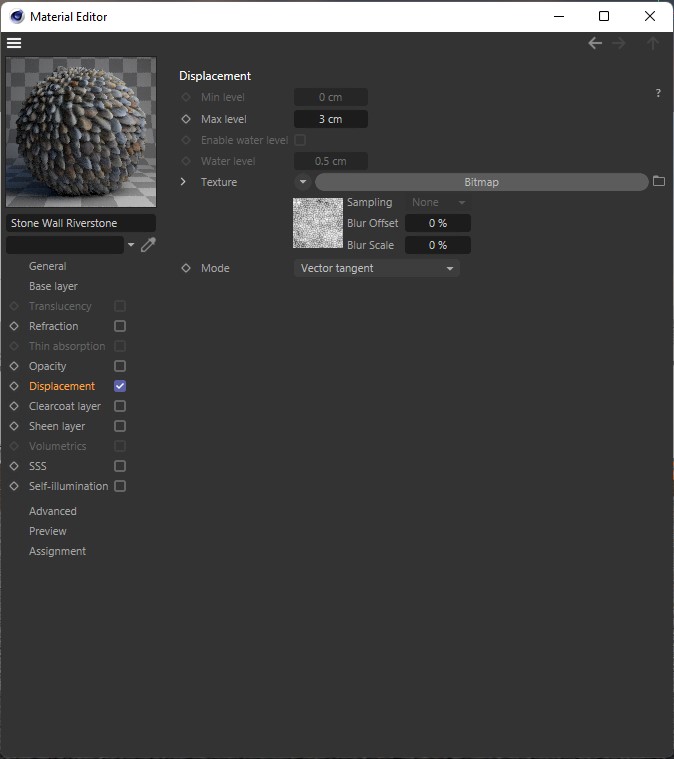Click the SSS keyframe diamond

pyautogui.click(x=14, y=466)
